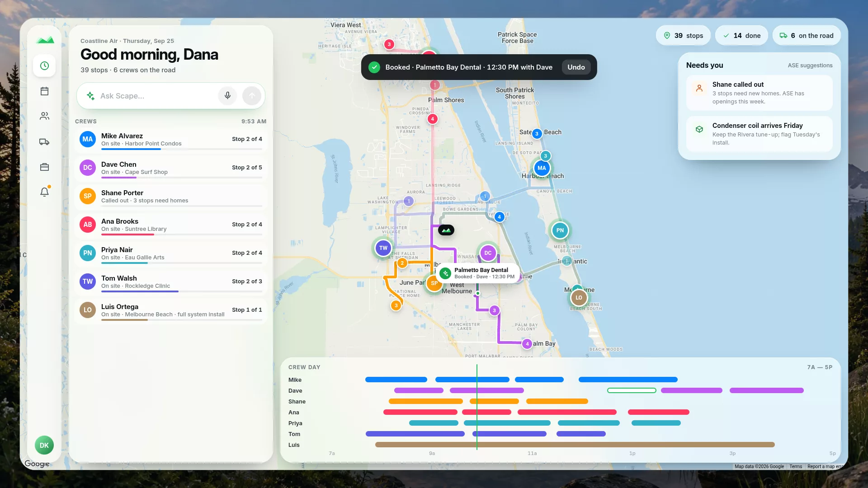This screenshot has height=488, width=868.
Task: Open the clock (today) view in sidebar
Action: (44, 66)
